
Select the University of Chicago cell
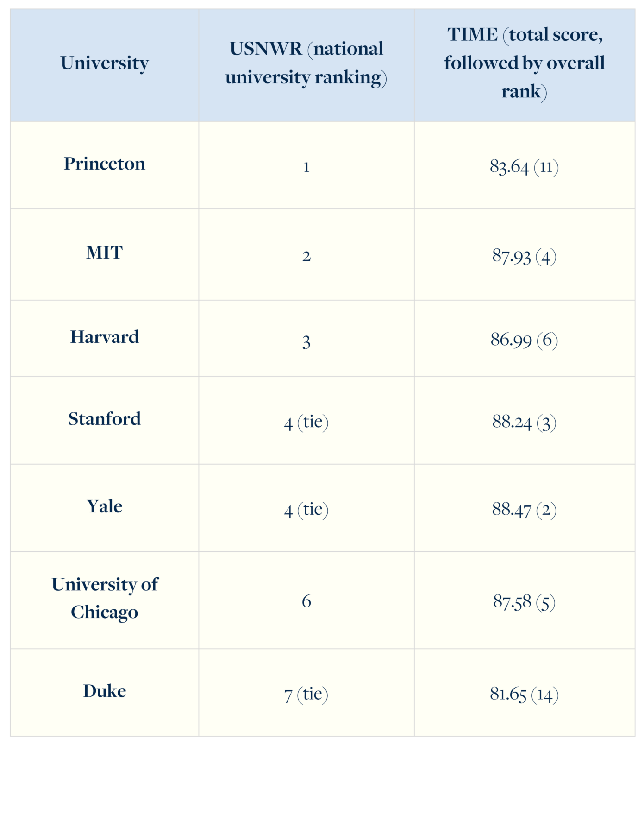tap(105, 598)
